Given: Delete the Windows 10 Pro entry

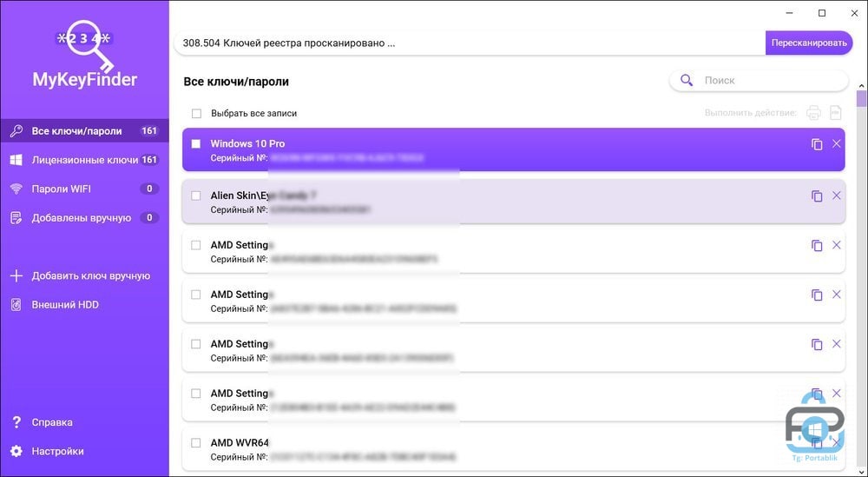Looking at the screenshot, I should pyautogui.click(x=837, y=144).
